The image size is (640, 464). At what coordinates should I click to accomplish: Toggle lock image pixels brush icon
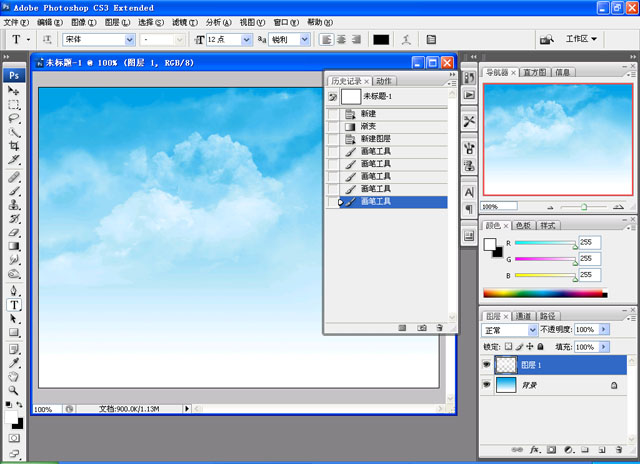point(519,346)
